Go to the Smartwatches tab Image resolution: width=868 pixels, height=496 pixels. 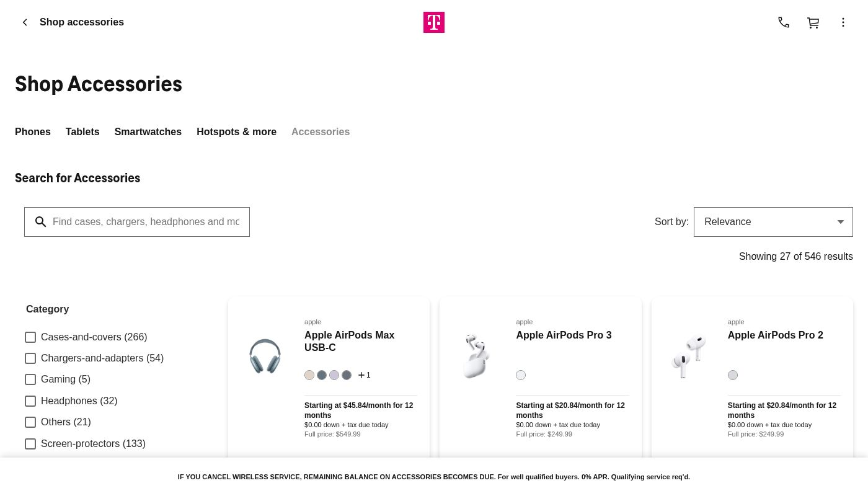click(x=148, y=131)
